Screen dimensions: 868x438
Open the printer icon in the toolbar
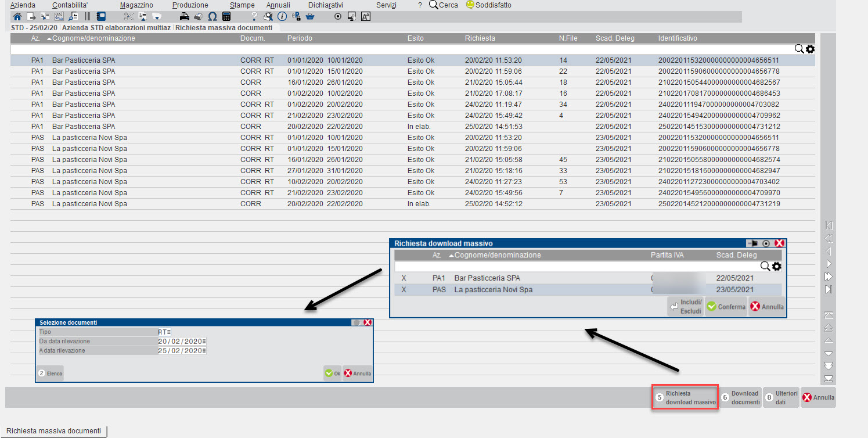coord(184,16)
